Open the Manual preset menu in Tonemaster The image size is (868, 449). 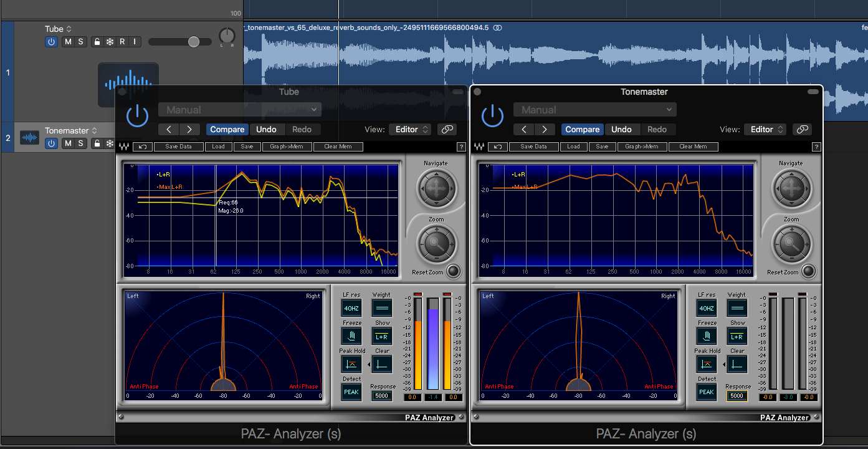pos(595,110)
